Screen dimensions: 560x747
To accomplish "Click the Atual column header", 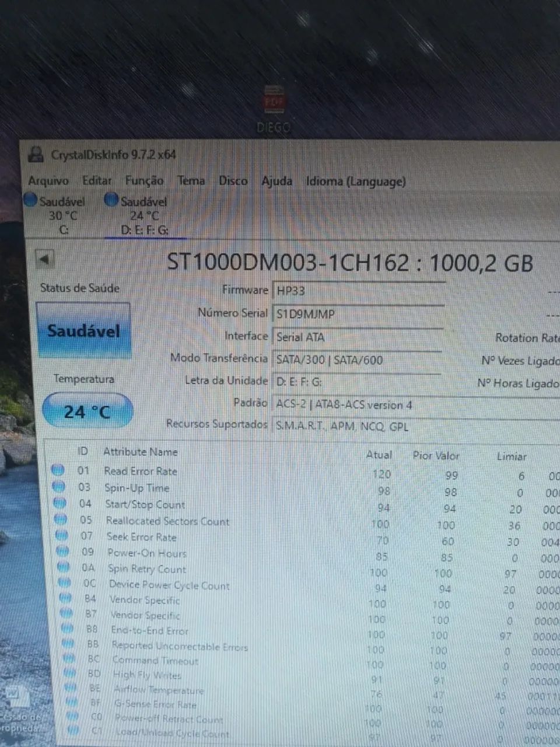I will point(379,455).
